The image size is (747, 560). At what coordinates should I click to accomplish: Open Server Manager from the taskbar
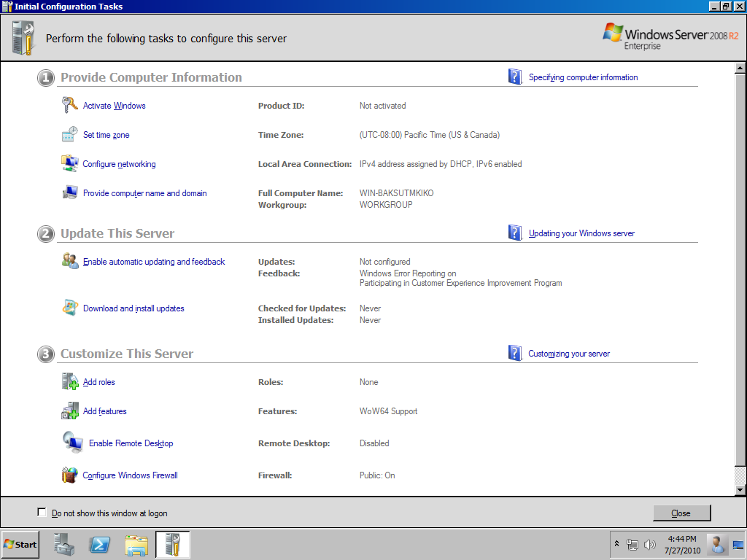(x=64, y=545)
